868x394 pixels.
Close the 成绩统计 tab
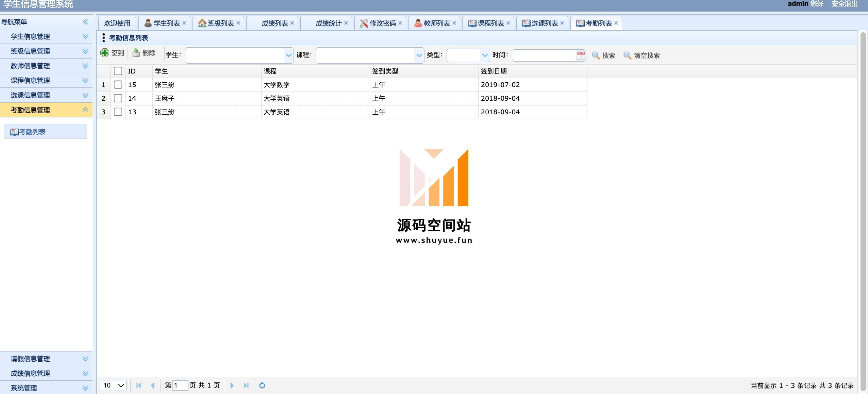tap(346, 23)
